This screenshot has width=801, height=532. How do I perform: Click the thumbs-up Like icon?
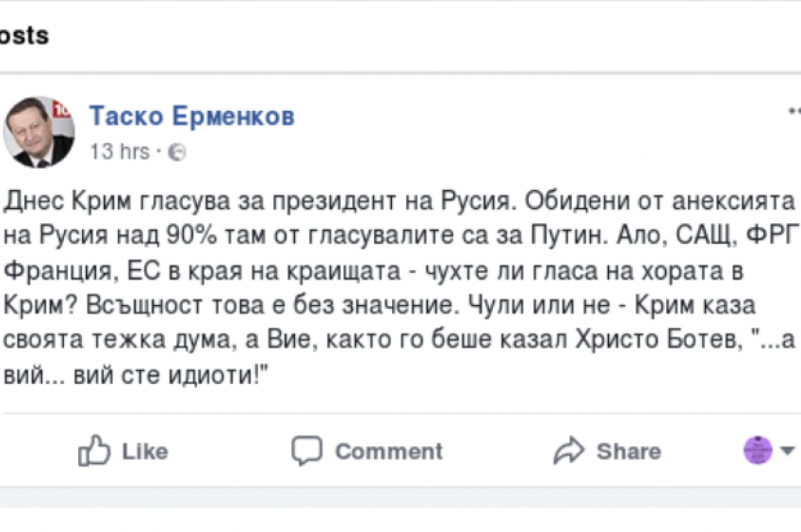coord(94,452)
